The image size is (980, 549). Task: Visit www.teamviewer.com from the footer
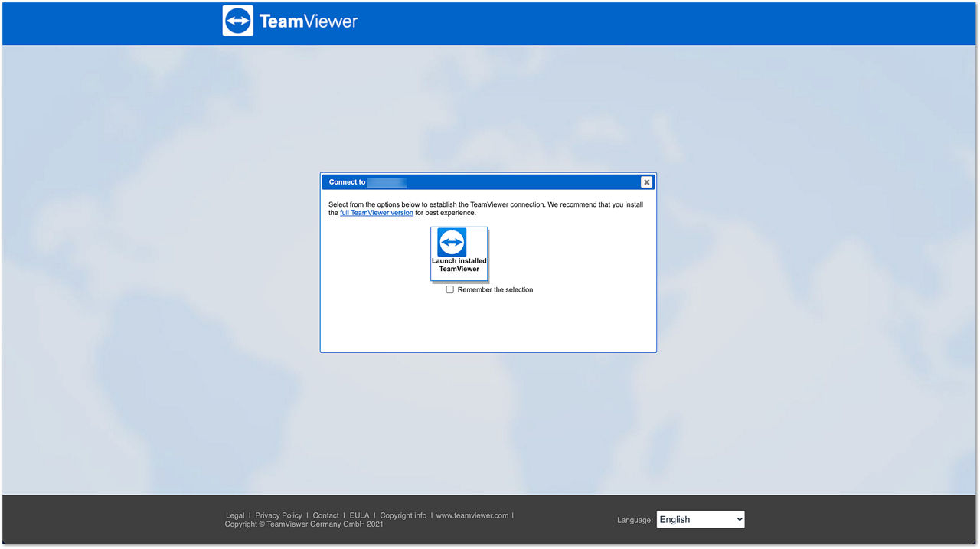pyautogui.click(x=472, y=516)
